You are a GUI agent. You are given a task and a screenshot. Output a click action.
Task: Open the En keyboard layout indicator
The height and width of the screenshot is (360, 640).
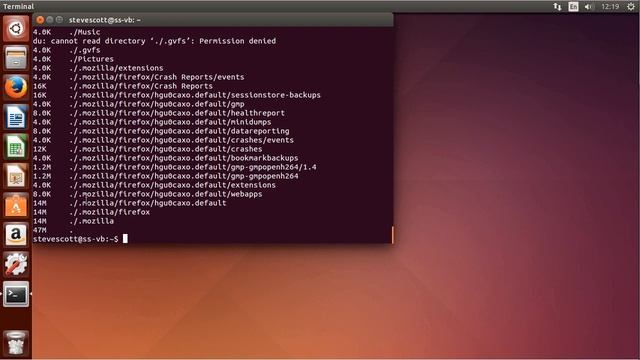[x=573, y=7]
